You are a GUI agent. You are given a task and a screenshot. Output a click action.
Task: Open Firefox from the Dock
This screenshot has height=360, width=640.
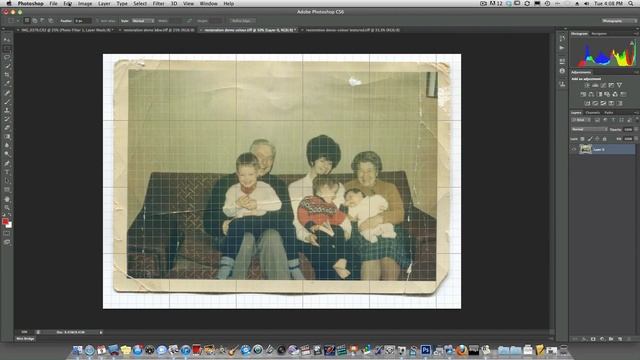point(462,350)
